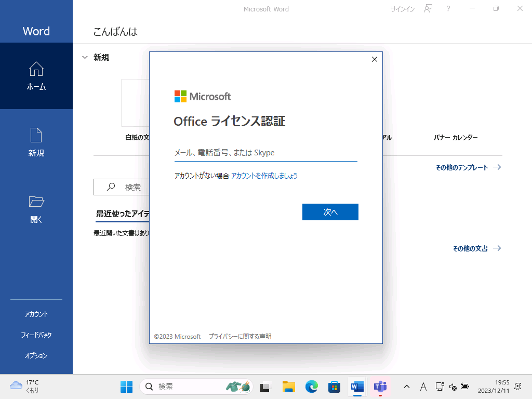Screen dimensions: 532x399
Task: Restore down the Word window
Action: pos(496,8)
